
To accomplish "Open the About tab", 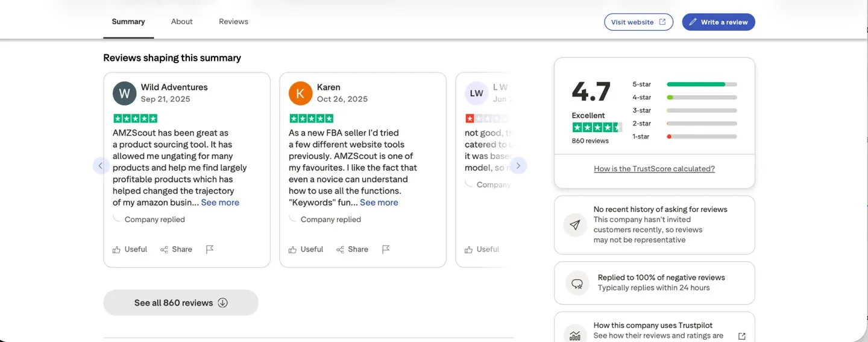I will tap(181, 22).
